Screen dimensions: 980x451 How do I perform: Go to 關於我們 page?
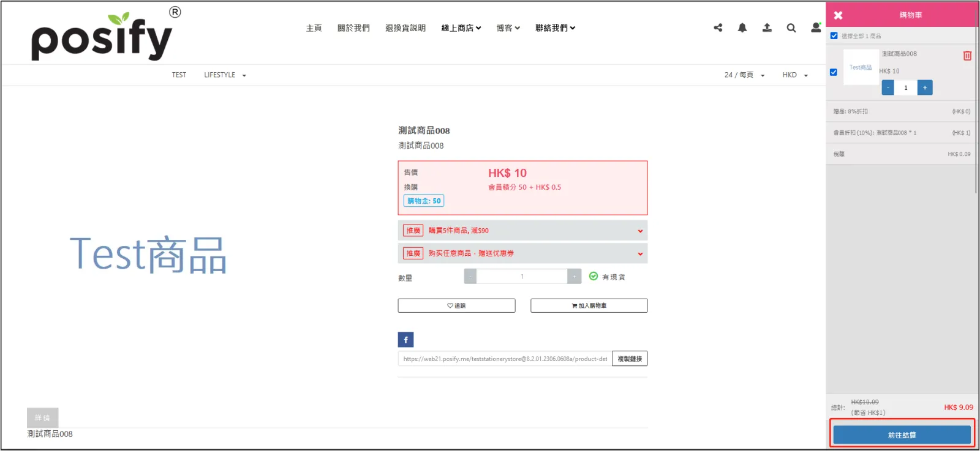point(353,28)
